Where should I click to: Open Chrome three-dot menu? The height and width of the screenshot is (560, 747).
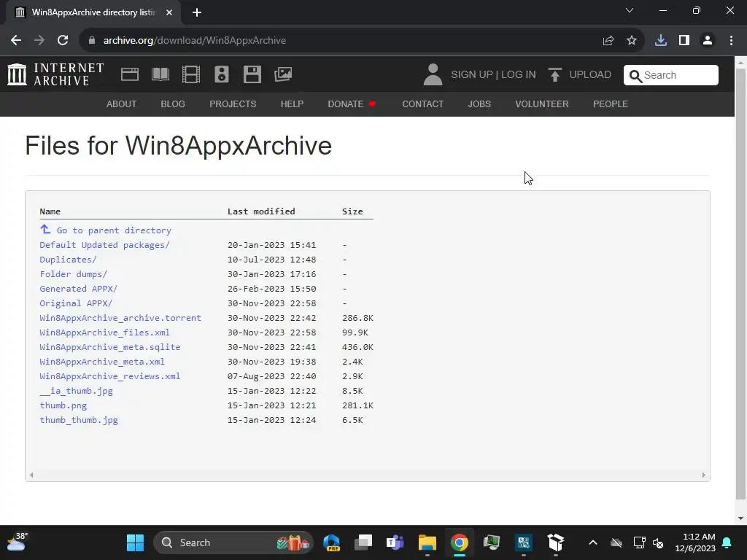pyautogui.click(x=731, y=41)
